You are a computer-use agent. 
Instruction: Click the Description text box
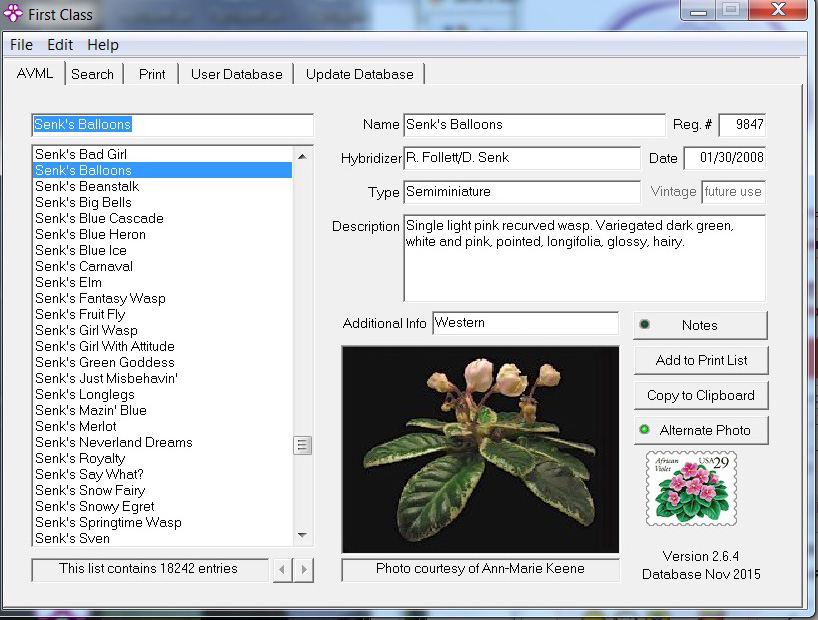584,258
